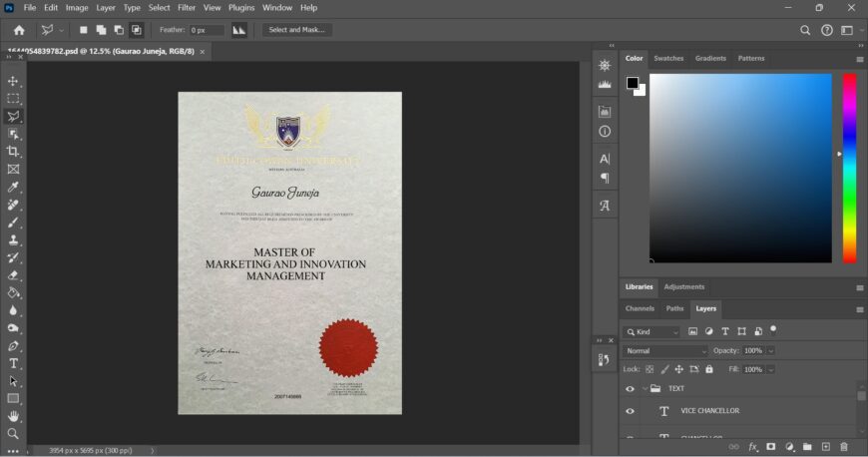Screen dimensions: 868x457
Task: Select the Polygonal Lasso tool in the toolbox
Action: [13, 117]
